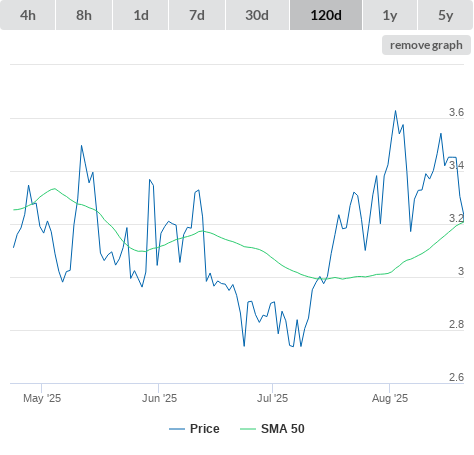The image size is (474, 455).
Task: Select the 4h time range tab
Action: pyautogui.click(x=28, y=15)
